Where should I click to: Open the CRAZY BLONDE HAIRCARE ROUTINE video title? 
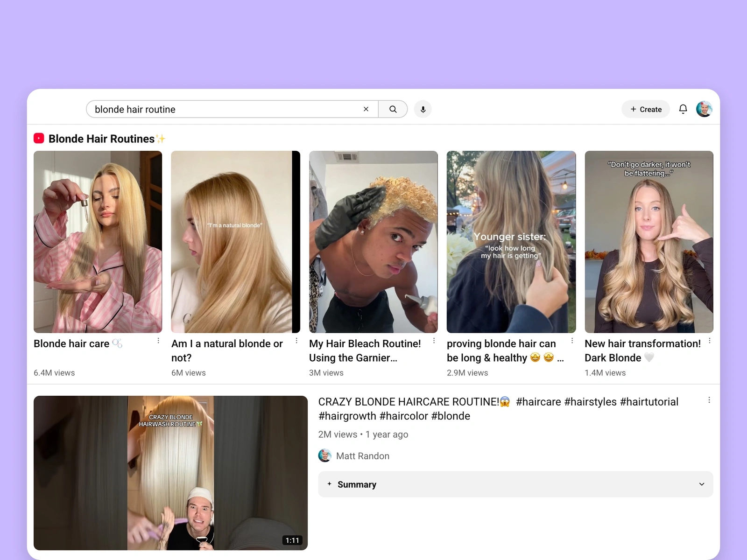(x=498, y=409)
